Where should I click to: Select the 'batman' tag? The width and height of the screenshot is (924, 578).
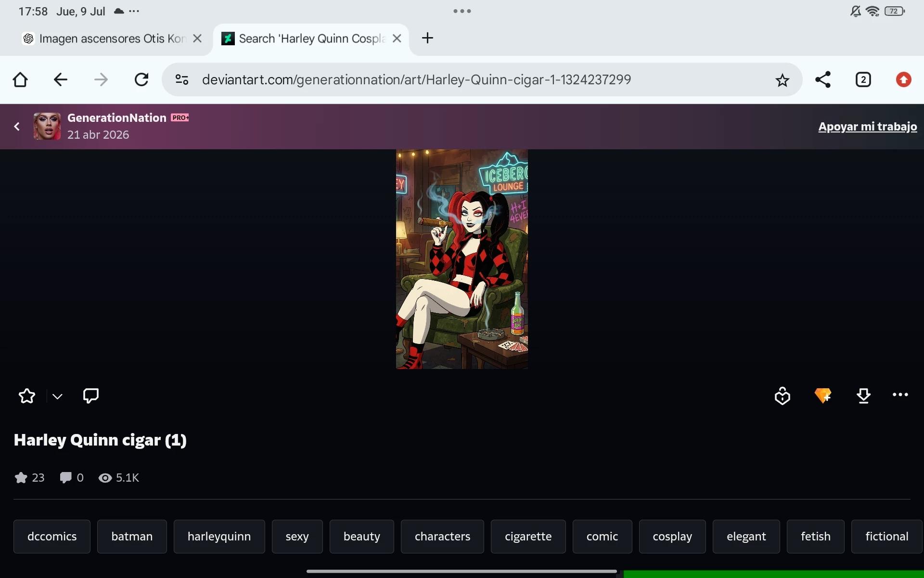132,537
